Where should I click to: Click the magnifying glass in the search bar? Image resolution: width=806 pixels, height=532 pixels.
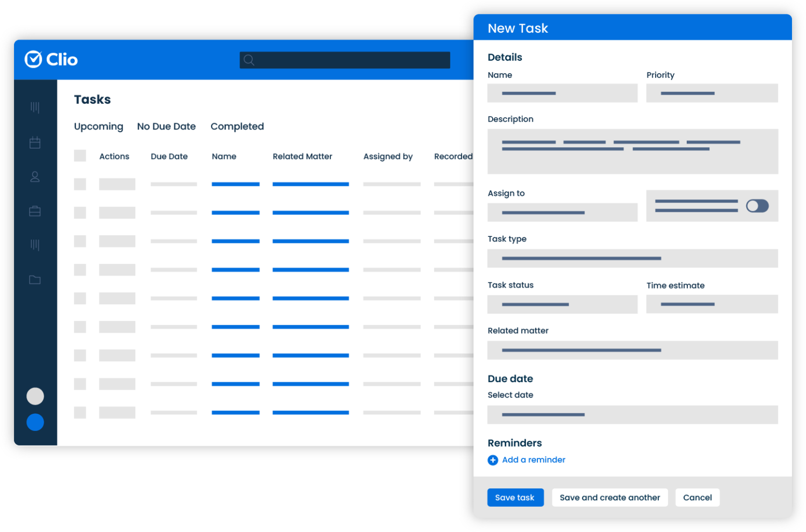pos(249,60)
